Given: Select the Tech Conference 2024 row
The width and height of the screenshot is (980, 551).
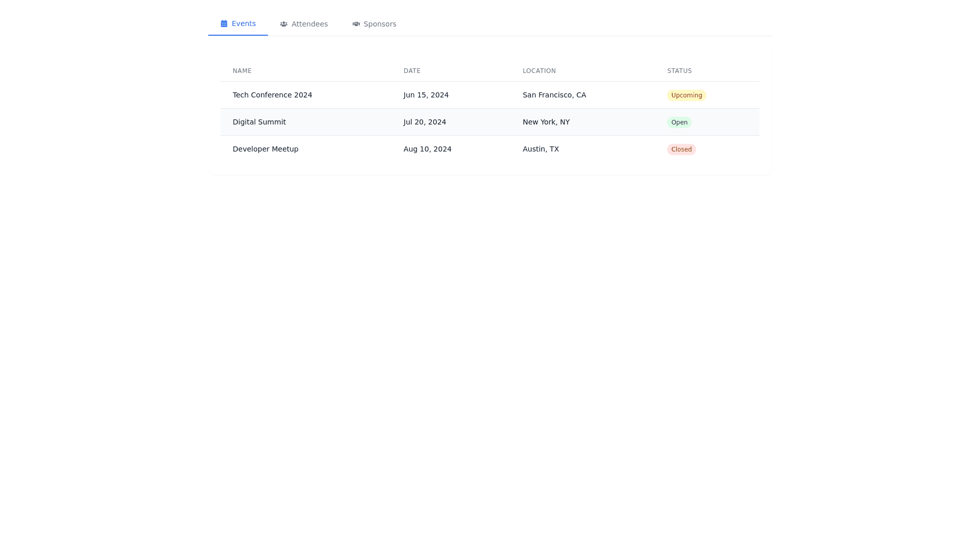Looking at the screenshot, I should pyautogui.click(x=272, y=95).
